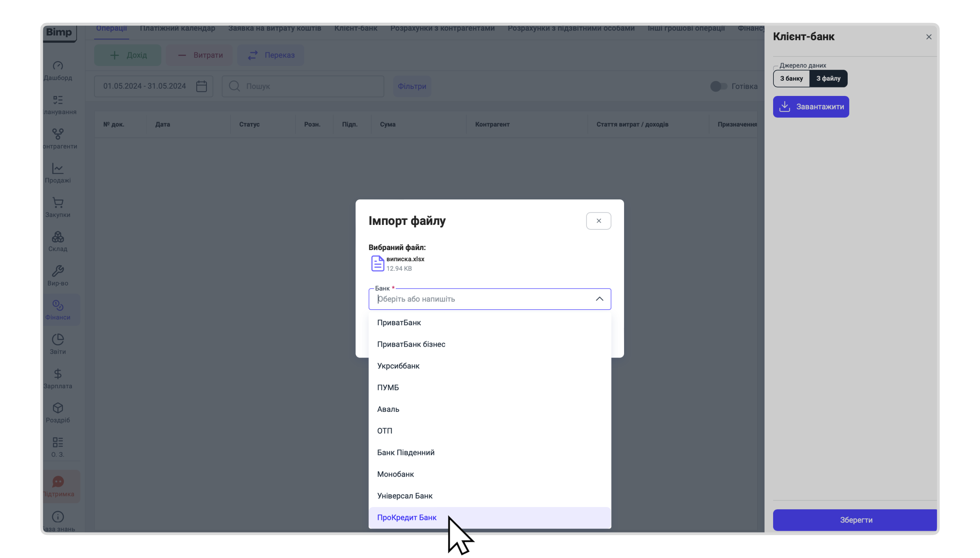The height and width of the screenshot is (558, 980).
Task: Click the Завантажити button
Action: pos(811,107)
